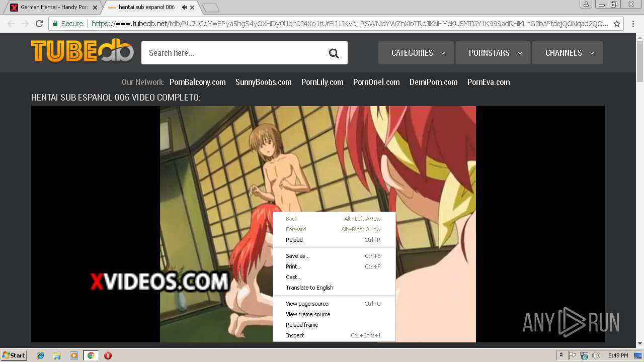Click the browser forward arrow
The width and height of the screenshot is (644, 362).
point(25,24)
